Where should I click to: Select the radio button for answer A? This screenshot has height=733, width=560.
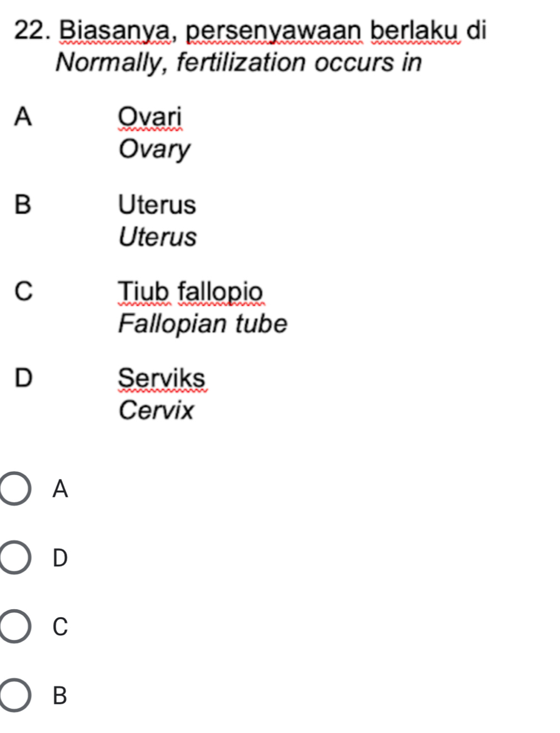pyautogui.click(x=15, y=489)
